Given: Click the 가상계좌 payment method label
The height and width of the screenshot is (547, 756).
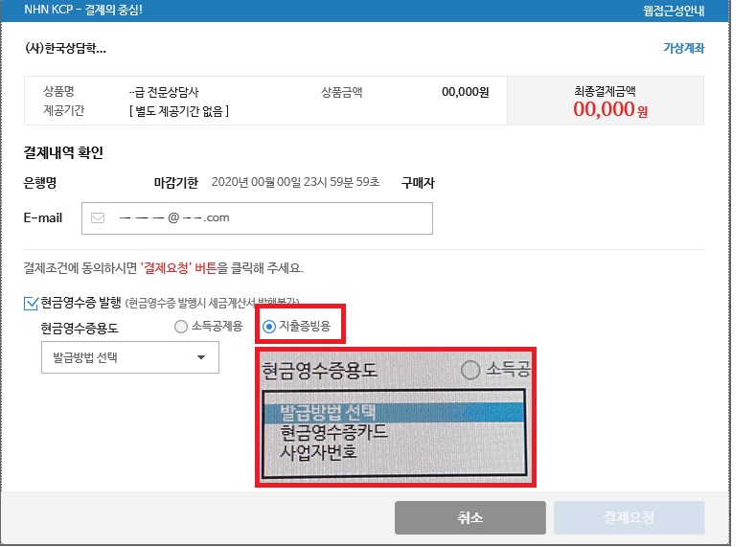Looking at the screenshot, I should pos(683,48).
